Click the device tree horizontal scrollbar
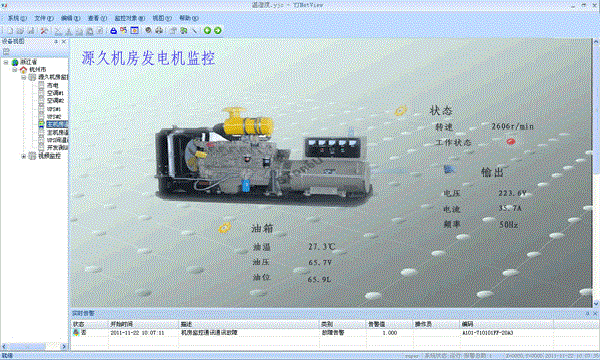Screen dimensions: 600x360 coord(34,346)
